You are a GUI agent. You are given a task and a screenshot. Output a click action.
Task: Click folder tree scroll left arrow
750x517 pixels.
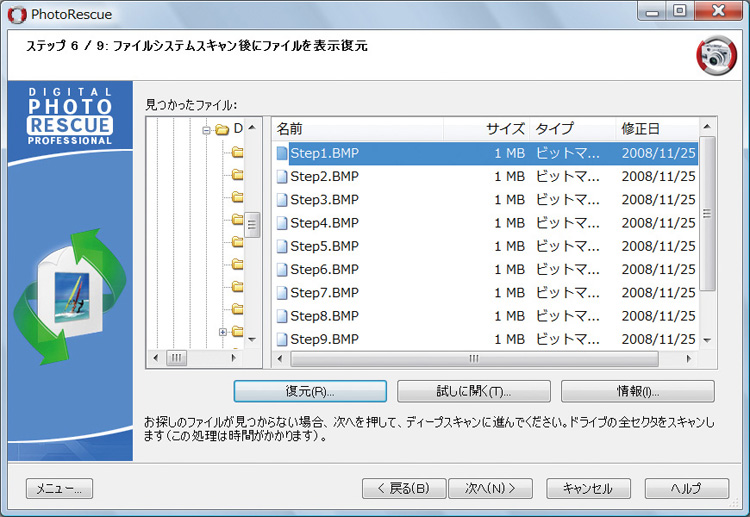[x=155, y=358]
